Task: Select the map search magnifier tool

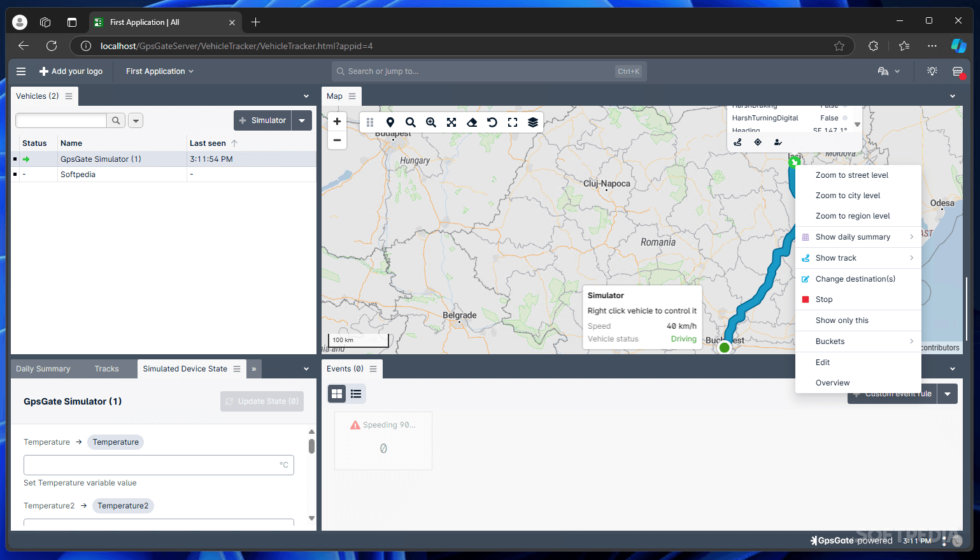Action: pyautogui.click(x=411, y=122)
